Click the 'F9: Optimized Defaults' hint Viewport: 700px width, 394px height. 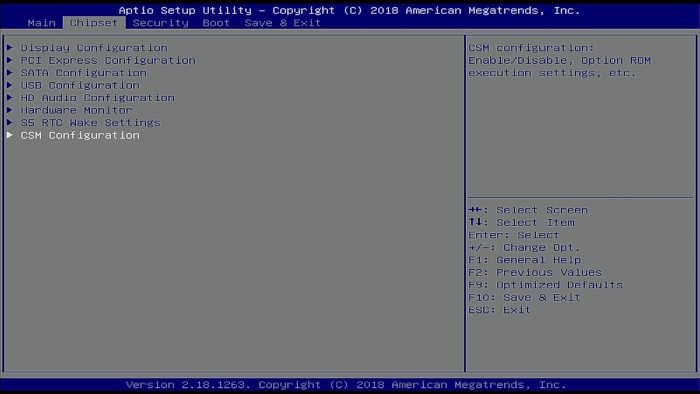tap(545, 285)
